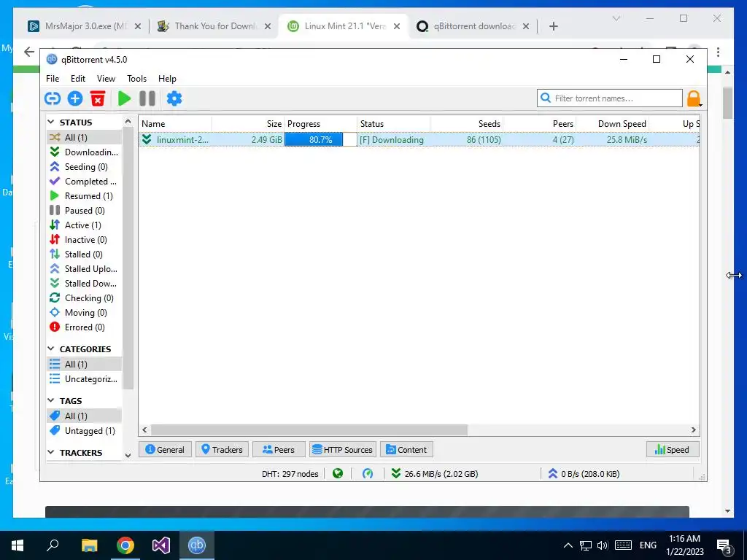The height and width of the screenshot is (560, 747).
Task: Select Stalled Uploading filter
Action: tap(84, 269)
